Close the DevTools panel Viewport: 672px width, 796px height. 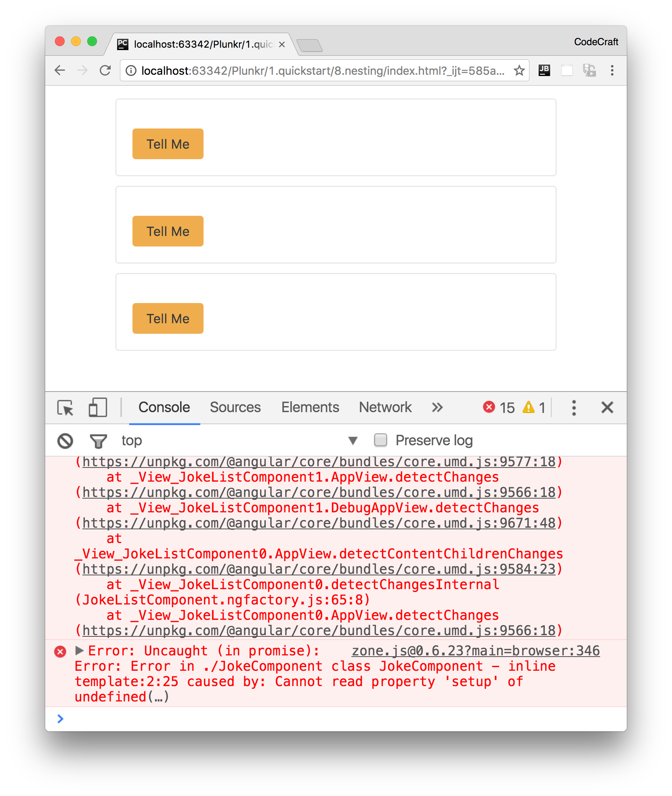[607, 407]
